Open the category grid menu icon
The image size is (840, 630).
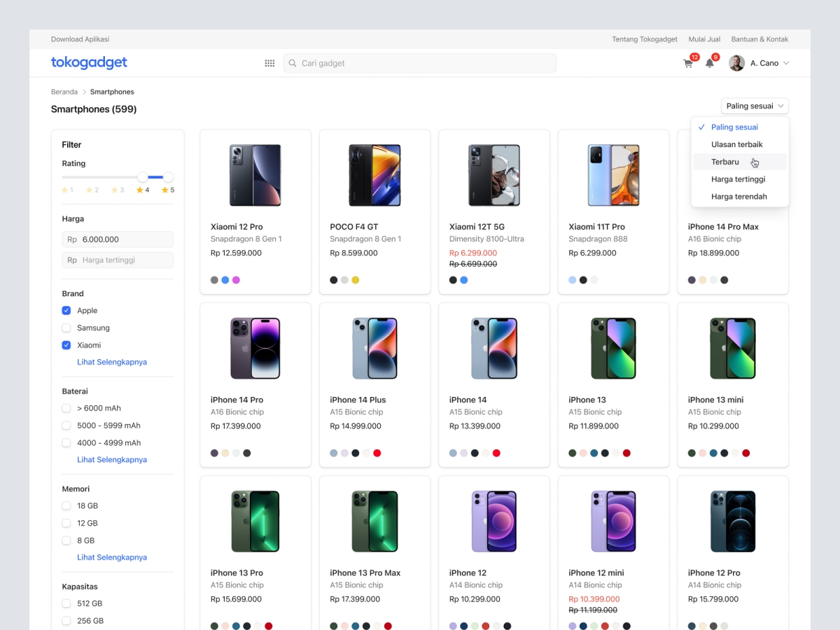(269, 63)
